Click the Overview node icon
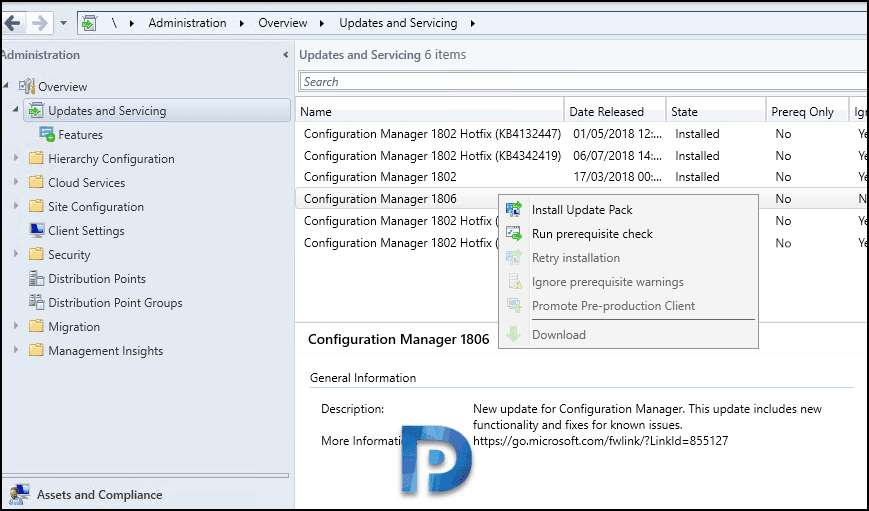Image resolution: width=869 pixels, height=511 pixels. click(27, 86)
